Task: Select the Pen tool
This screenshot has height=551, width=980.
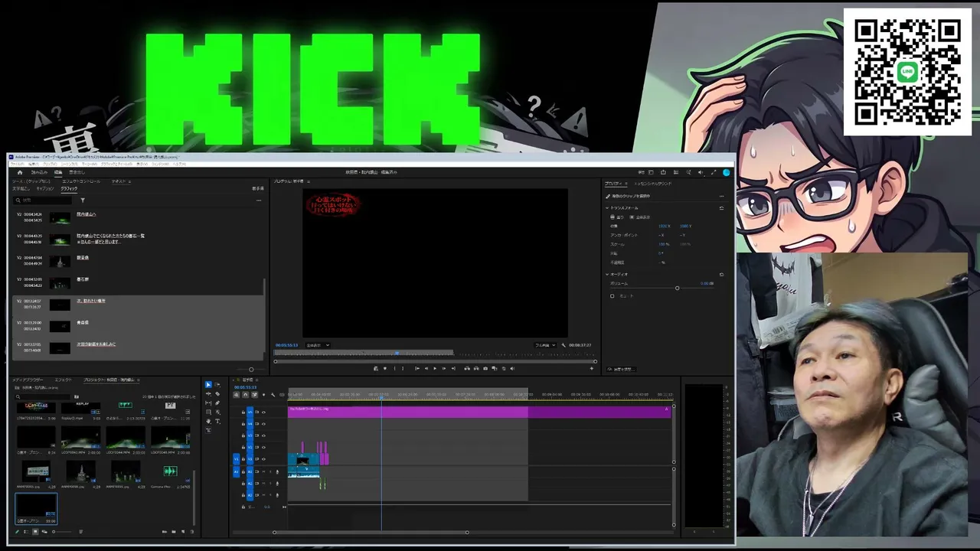Action: pyautogui.click(x=217, y=403)
